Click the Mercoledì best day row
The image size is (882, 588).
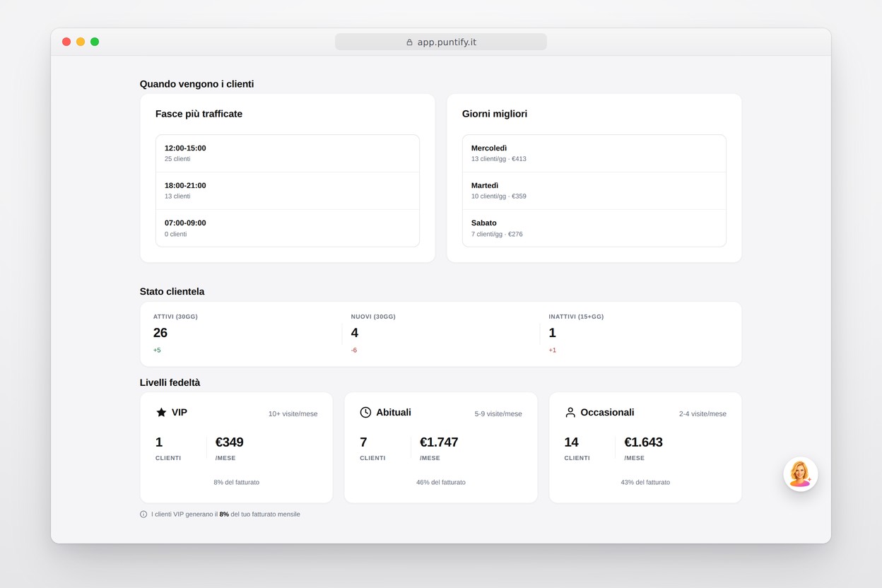click(594, 153)
